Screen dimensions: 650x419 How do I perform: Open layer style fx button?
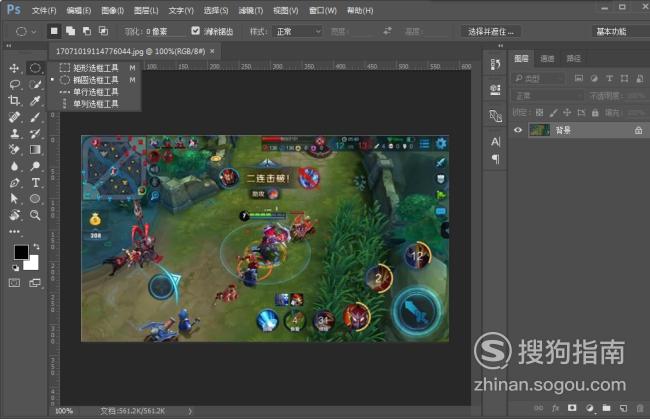tap(555, 408)
